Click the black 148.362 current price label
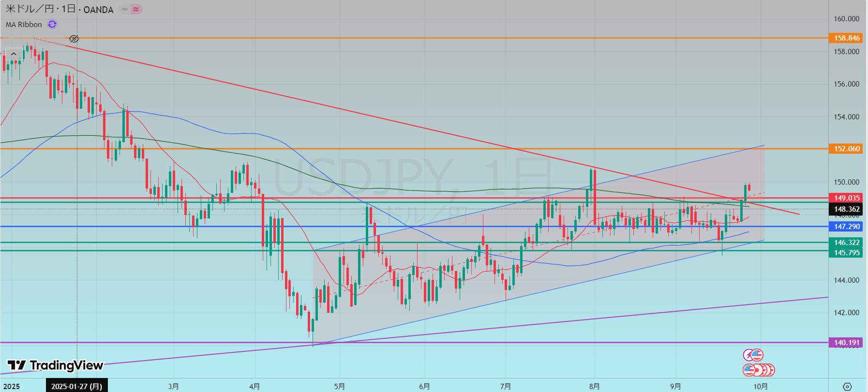This screenshot has width=868, height=392. tap(847, 209)
